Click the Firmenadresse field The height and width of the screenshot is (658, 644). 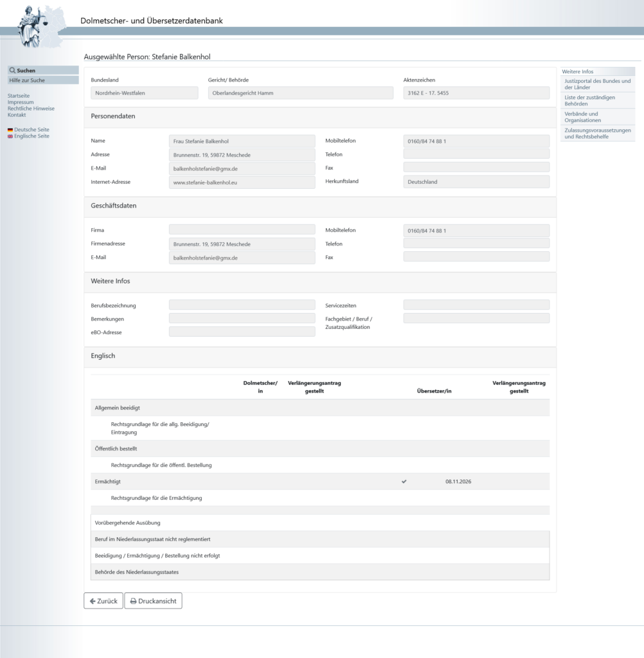tap(242, 244)
